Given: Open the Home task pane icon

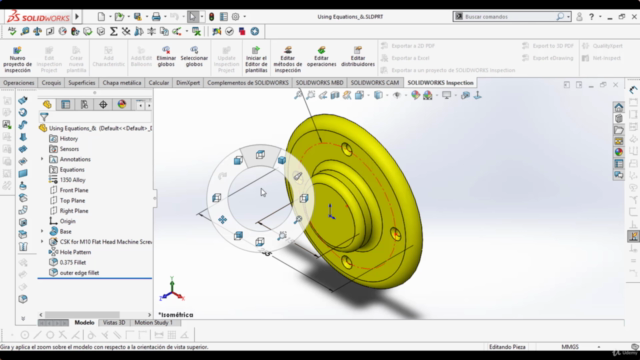Looking at the screenshot, I should (619, 107).
